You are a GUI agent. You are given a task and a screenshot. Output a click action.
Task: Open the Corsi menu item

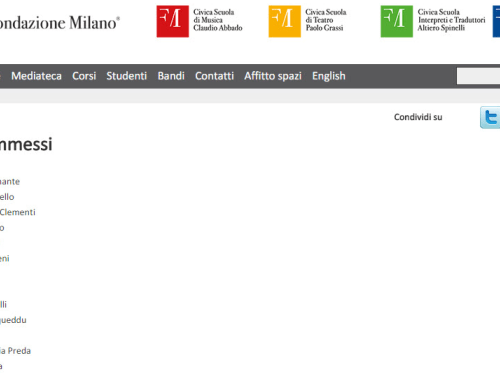click(84, 76)
